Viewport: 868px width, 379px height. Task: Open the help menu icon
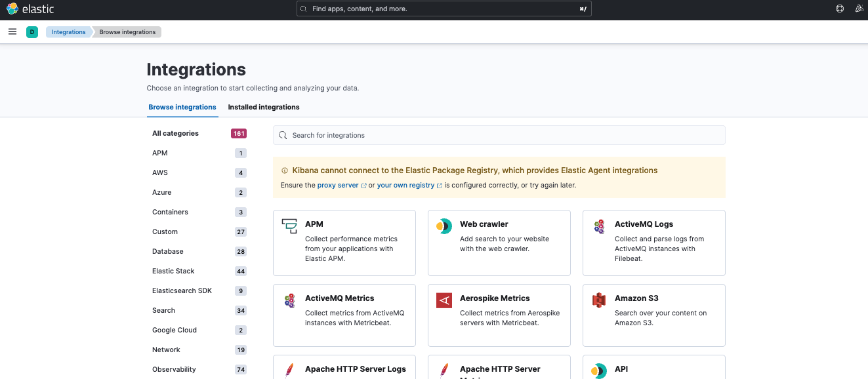(x=839, y=9)
